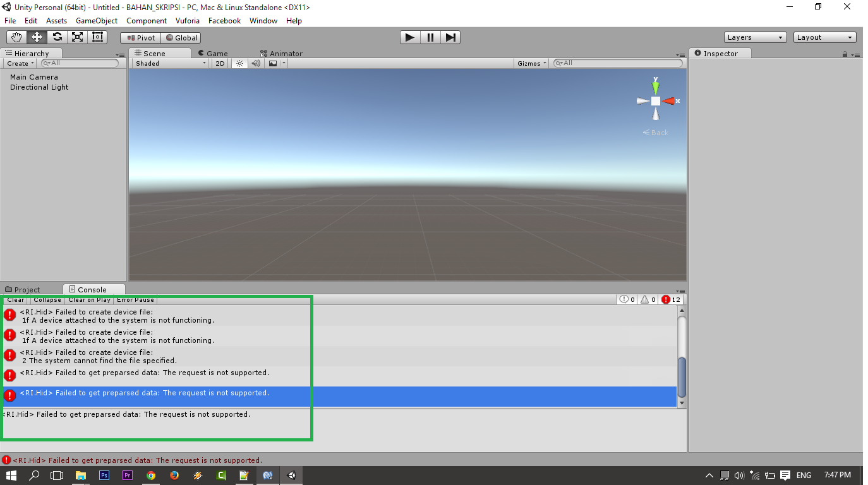Open the Assets menu
868x485 pixels.
(56, 21)
